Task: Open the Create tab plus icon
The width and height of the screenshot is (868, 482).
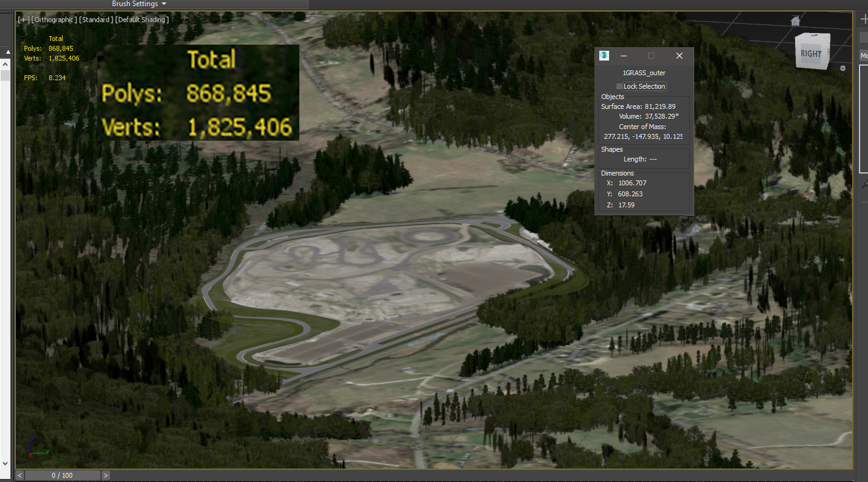Action: click(x=864, y=19)
